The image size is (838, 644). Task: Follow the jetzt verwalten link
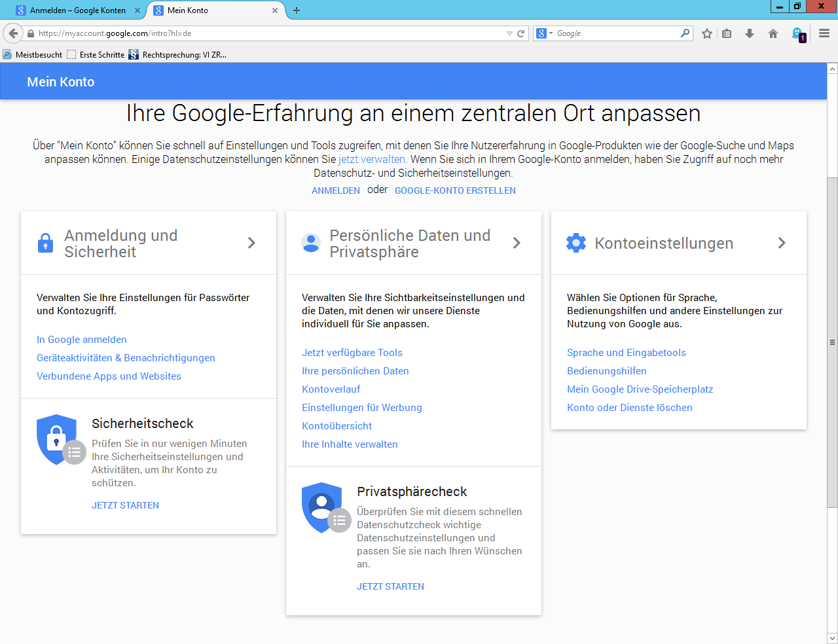click(x=372, y=159)
